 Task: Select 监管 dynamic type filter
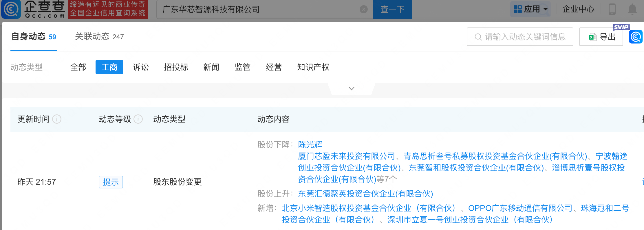[243, 67]
